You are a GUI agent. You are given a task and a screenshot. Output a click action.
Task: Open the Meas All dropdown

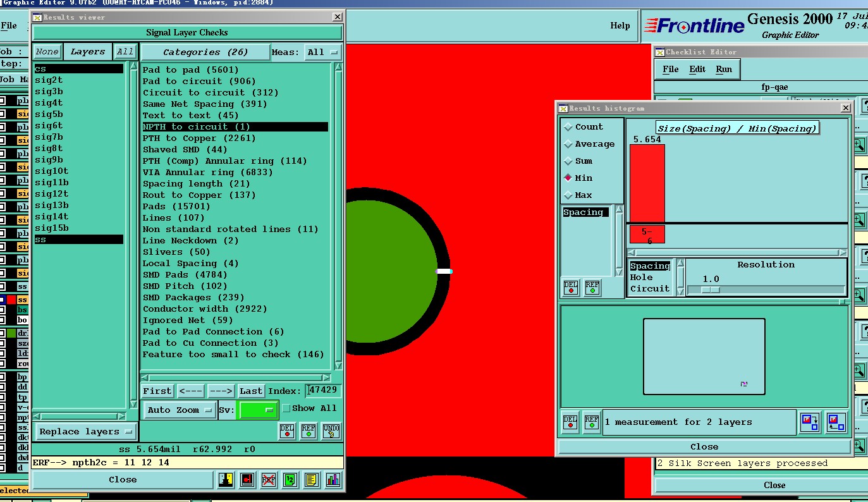pos(322,52)
